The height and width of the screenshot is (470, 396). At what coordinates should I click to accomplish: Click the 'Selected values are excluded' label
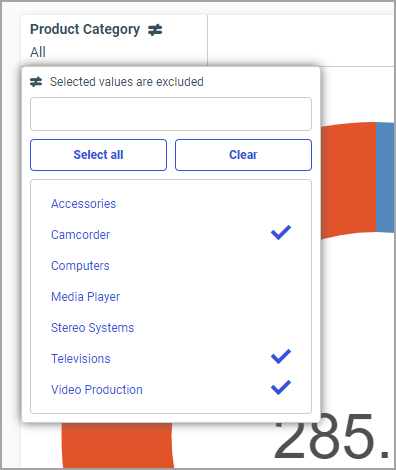tap(127, 82)
